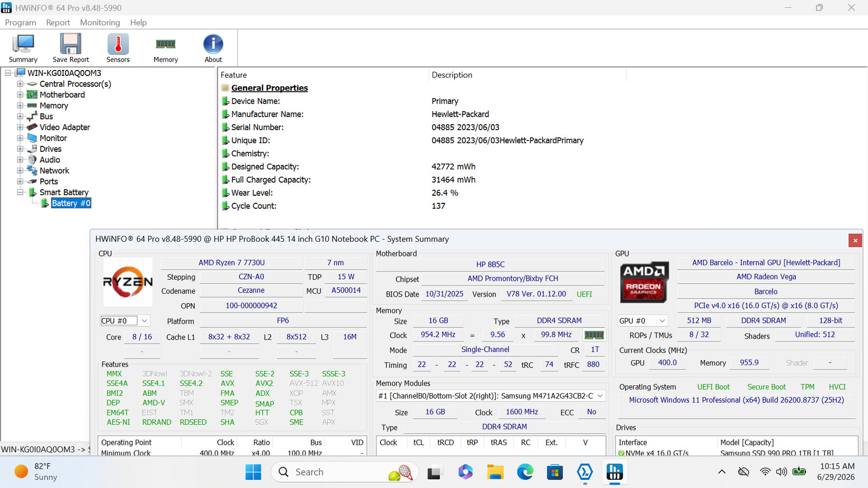Collapse the WIN-KG0I0AQ0OM3 root node
This screenshot has height=488, width=868.
click(8, 73)
